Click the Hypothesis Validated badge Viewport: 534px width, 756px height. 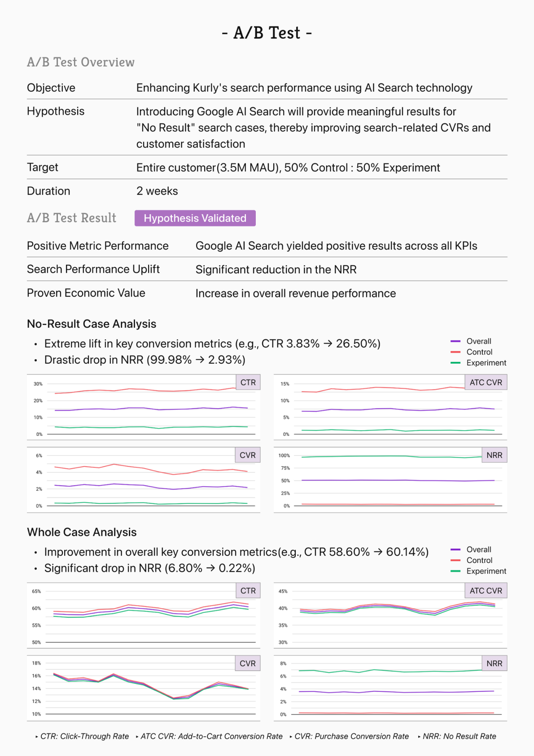click(195, 218)
